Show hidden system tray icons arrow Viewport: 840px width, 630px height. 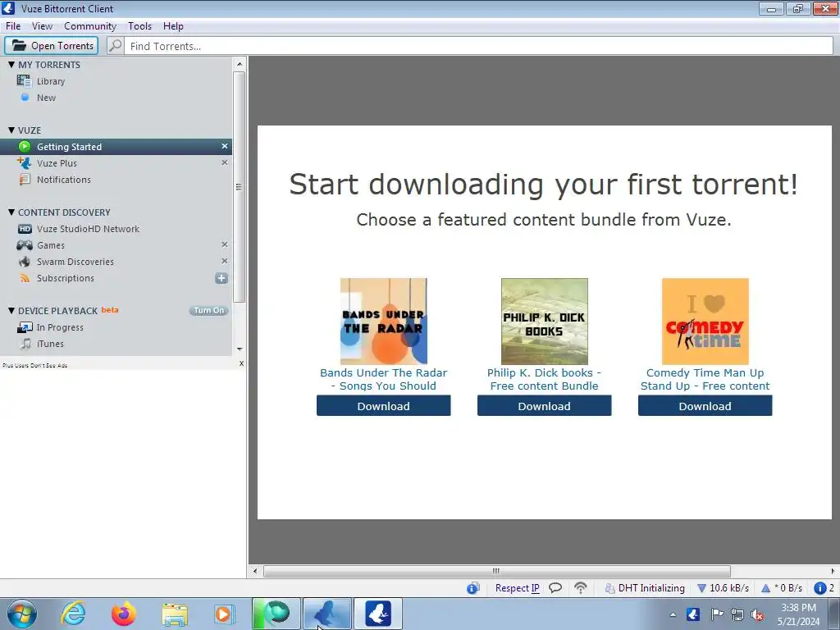click(673, 614)
